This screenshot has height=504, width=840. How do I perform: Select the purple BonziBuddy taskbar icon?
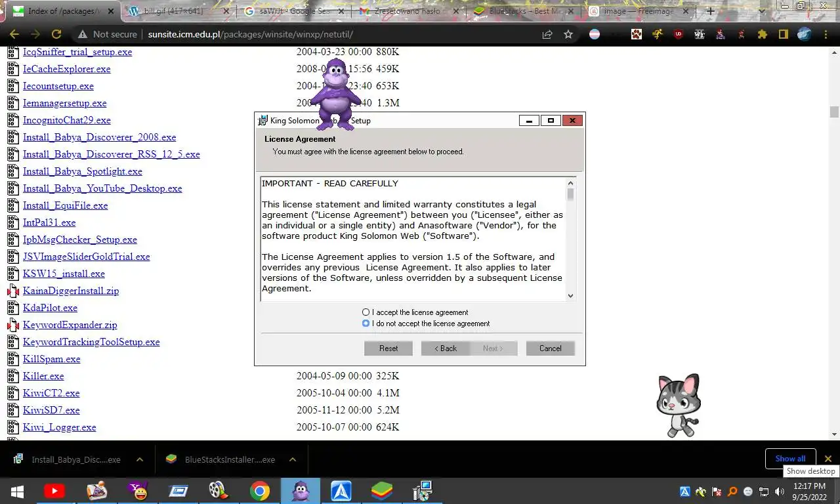301,491
